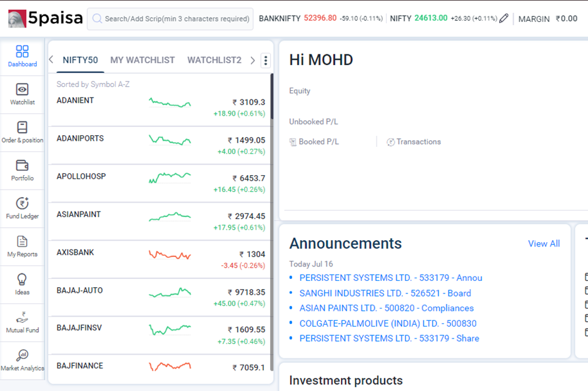588x391 pixels.
Task: Open the Watchlist eye icon in sidebar
Action: (x=22, y=89)
